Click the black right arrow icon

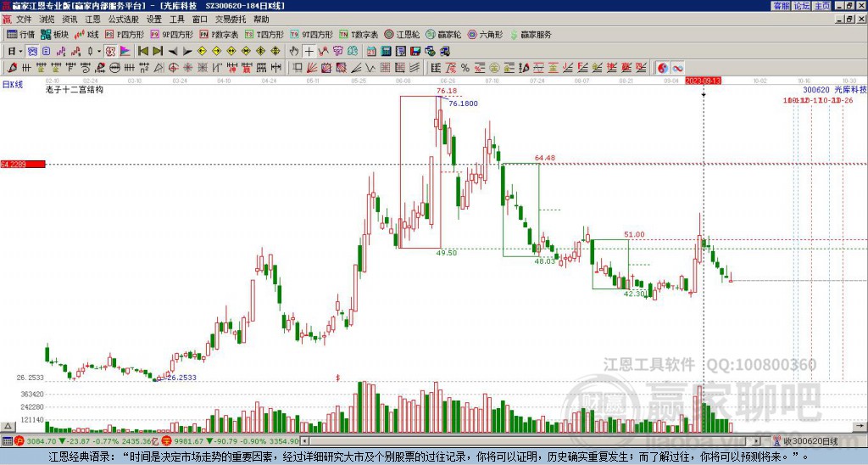click(x=187, y=52)
